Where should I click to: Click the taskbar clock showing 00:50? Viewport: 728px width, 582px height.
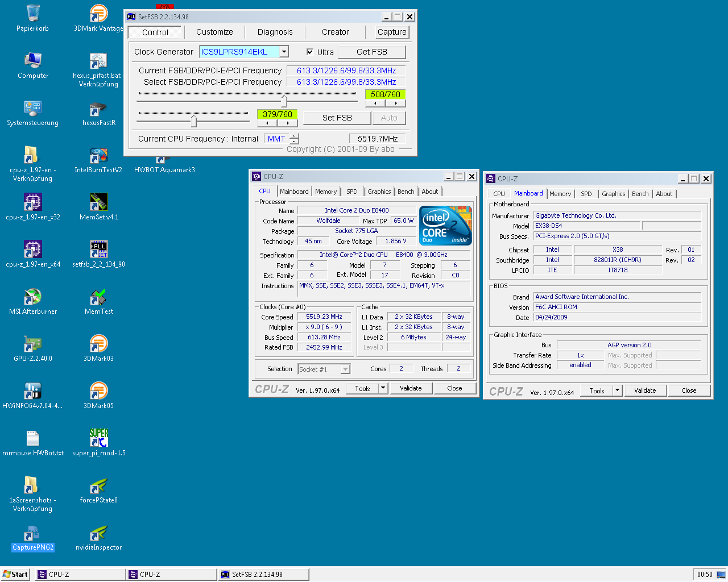point(705,575)
